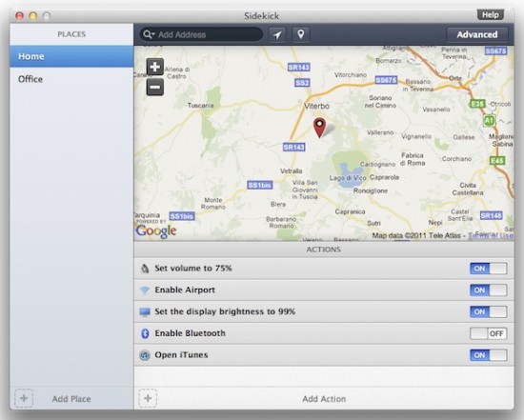Click Viterbo city label on the map

[316, 107]
